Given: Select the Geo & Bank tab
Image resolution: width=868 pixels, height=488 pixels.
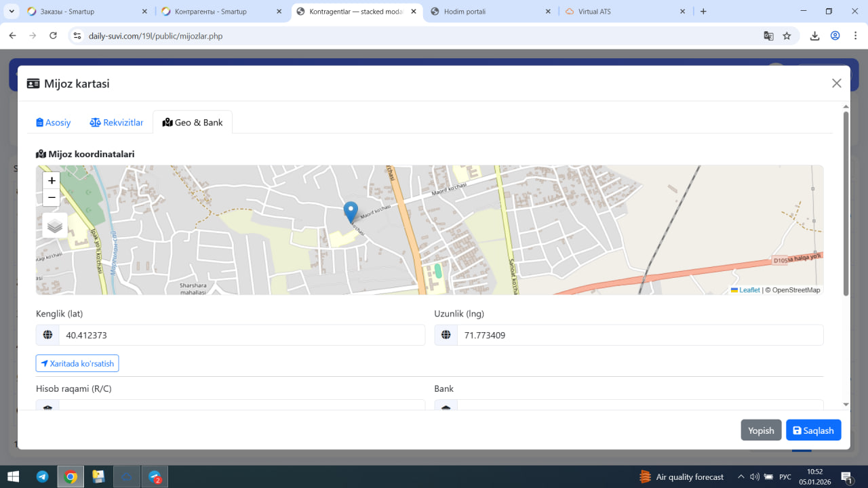Looking at the screenshot, I should pos(193,123).
